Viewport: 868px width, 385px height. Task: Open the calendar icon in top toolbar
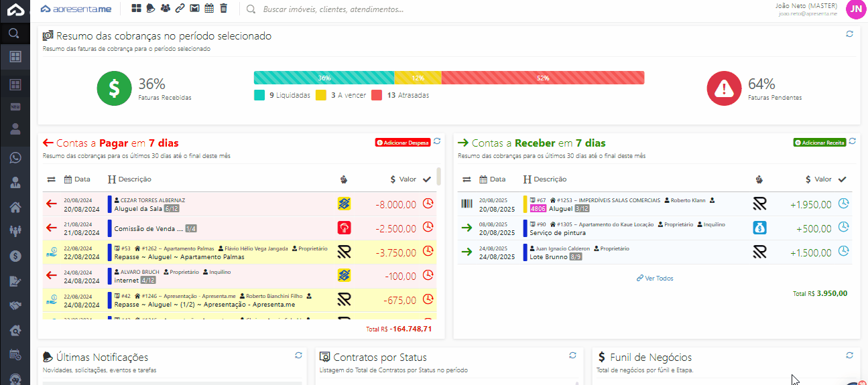pos(209,9)
